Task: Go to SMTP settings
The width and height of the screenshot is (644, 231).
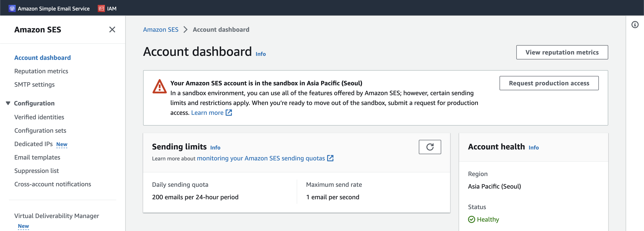Action: 34,85
